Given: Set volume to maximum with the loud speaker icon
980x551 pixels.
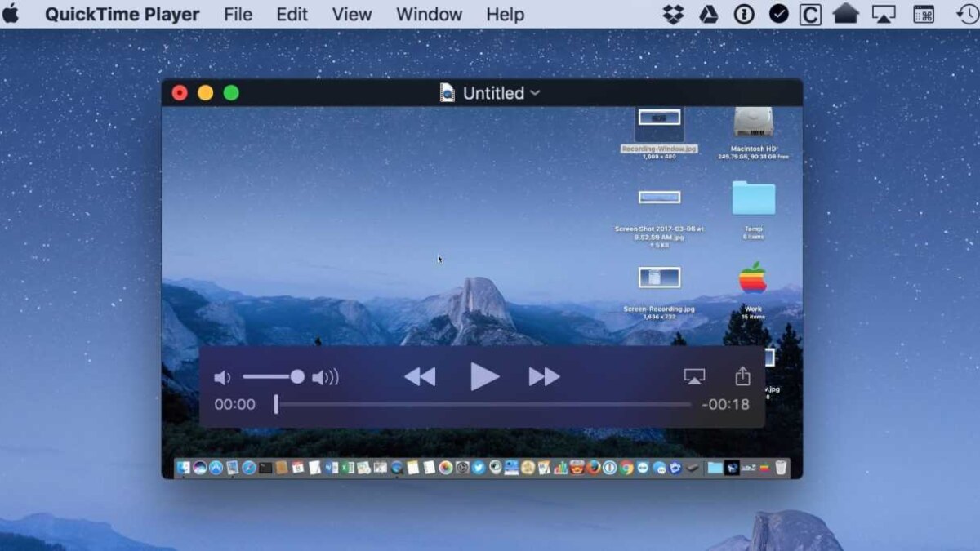Looking at the screenshot, I should pyautogui.click(x=327, y=376).
